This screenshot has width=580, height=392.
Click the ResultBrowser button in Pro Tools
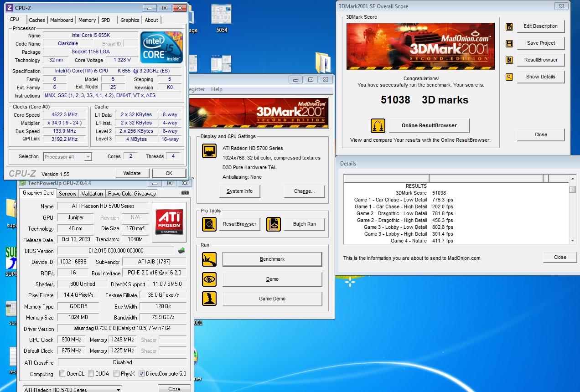click(x=240, y=224)
